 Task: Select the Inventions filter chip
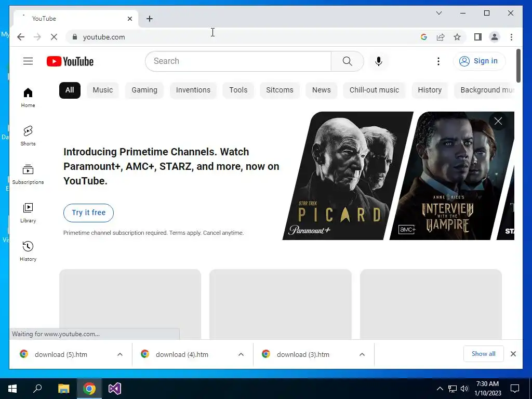coord(193,90)
